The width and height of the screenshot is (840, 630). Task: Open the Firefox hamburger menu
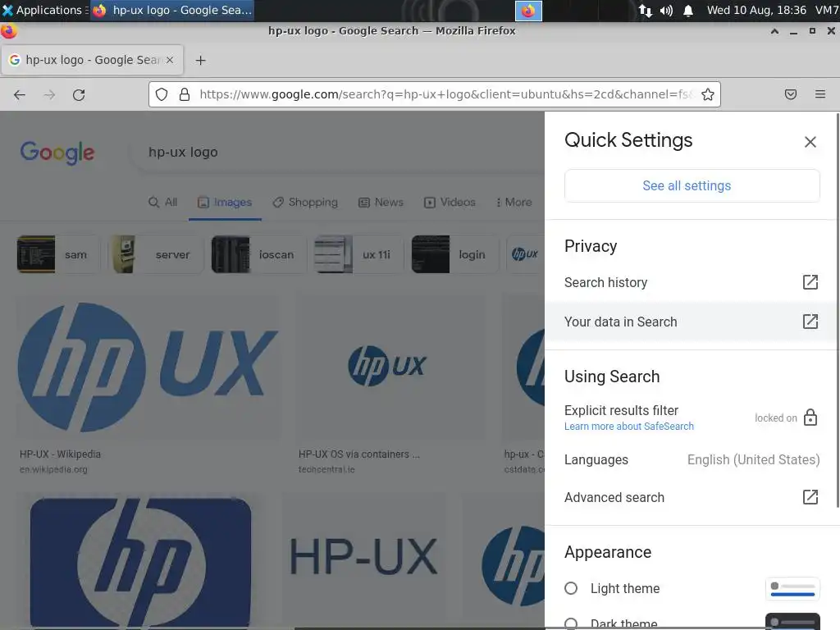click(x=819, y=95)
